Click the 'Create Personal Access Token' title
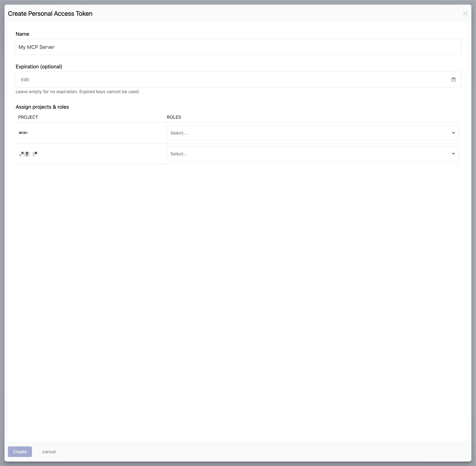 pyautogui.click(x=50, y=13)
